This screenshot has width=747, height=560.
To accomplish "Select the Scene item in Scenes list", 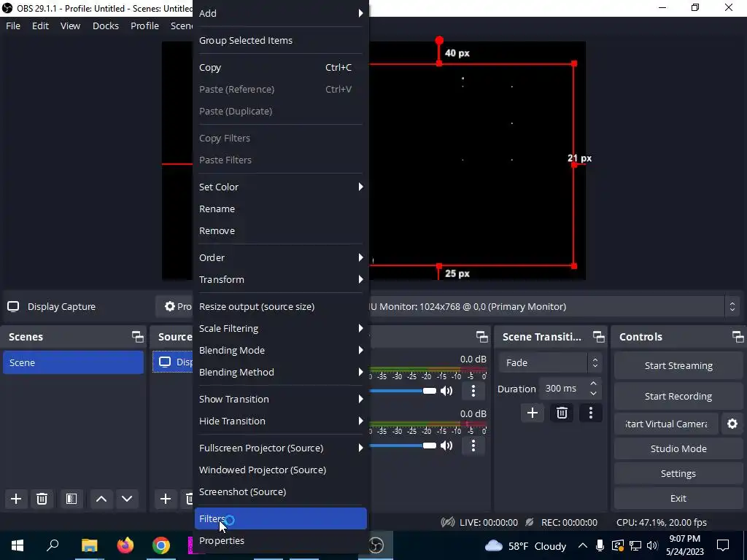I will point(73,362).
